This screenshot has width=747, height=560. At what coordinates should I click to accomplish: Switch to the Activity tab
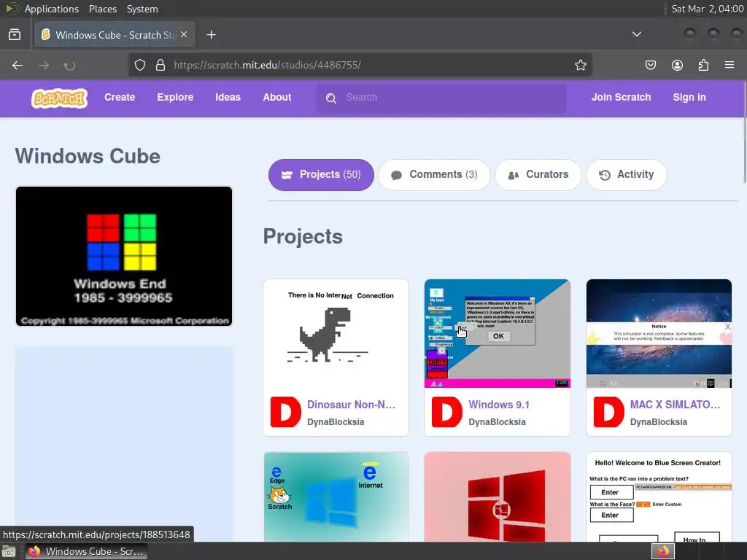pyautogui.click(x=627, y=175)
